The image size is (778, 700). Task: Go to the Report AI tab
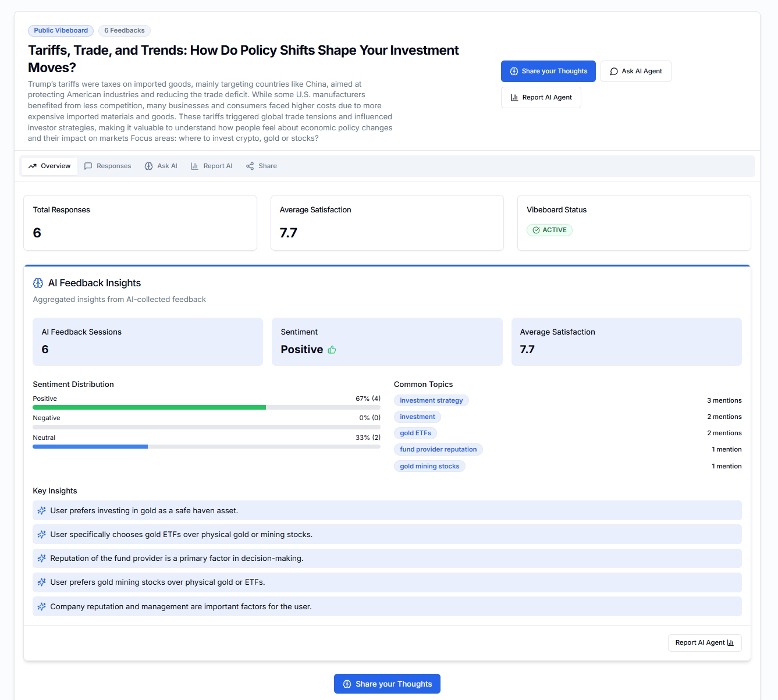point(212,166)
